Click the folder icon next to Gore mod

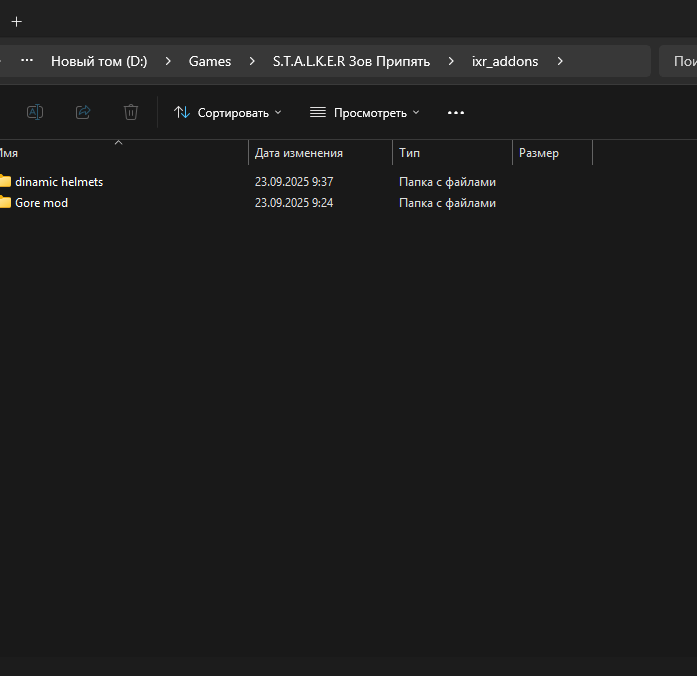[5, 203]
